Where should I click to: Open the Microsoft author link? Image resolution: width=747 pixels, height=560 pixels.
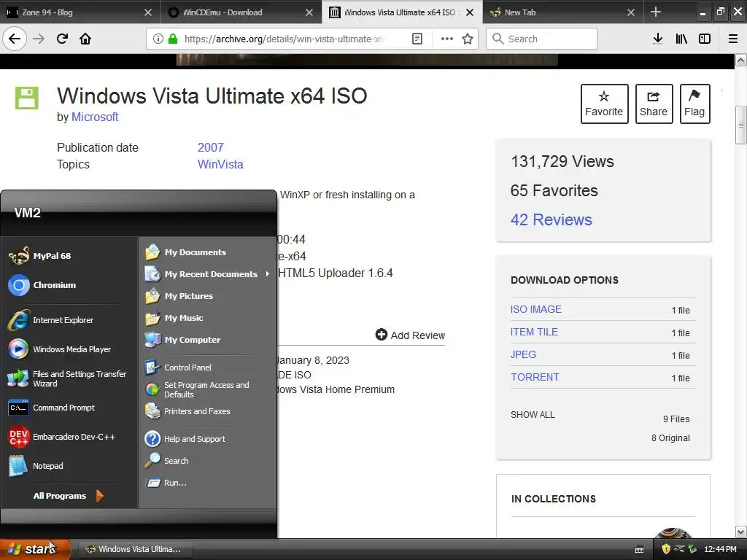(94, 117)
